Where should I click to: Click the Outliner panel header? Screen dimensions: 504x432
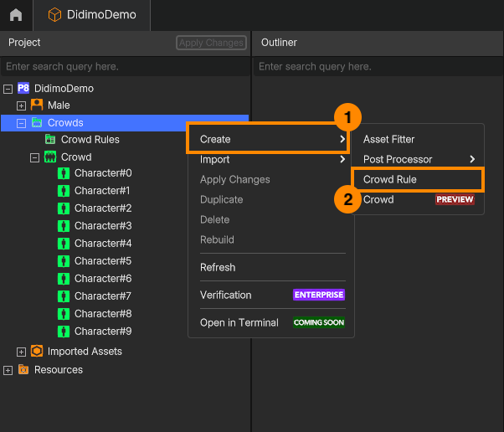(x=378, y=43)
